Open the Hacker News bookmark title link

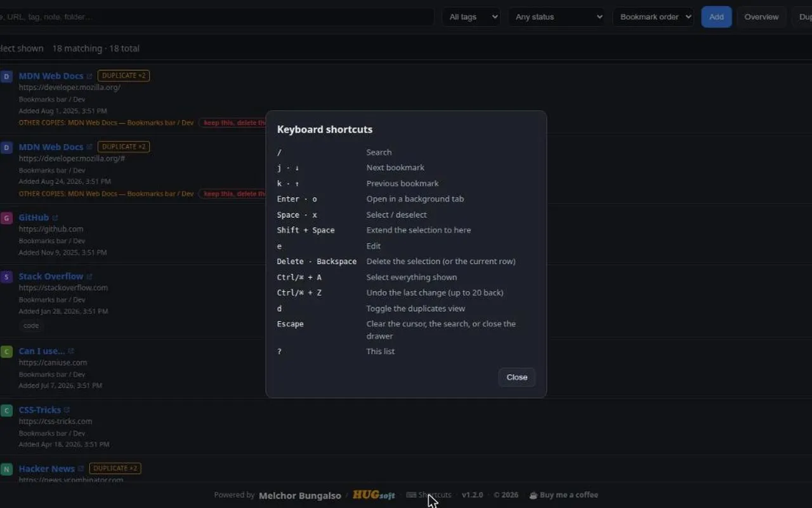[47, 469]
